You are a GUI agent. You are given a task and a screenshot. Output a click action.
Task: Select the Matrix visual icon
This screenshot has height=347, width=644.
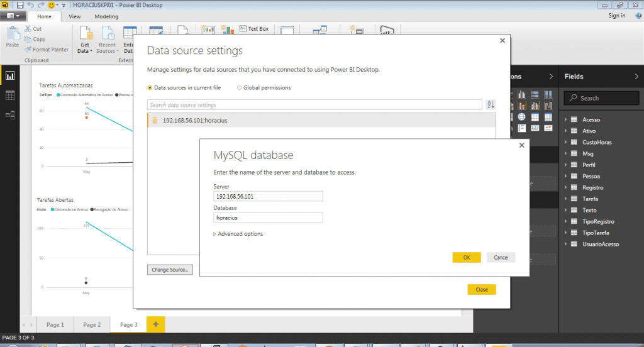pyautogui.click(x=548, y=117)
